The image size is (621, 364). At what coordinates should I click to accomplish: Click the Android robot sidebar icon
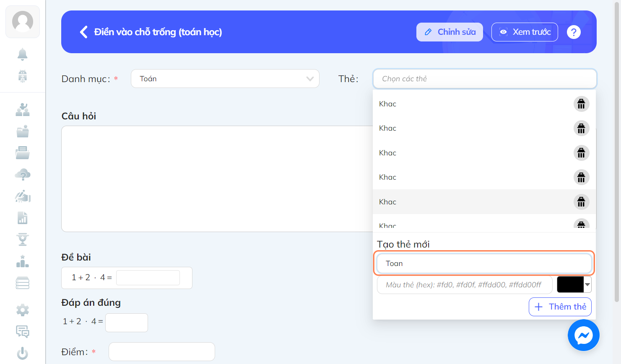[23, 76]
